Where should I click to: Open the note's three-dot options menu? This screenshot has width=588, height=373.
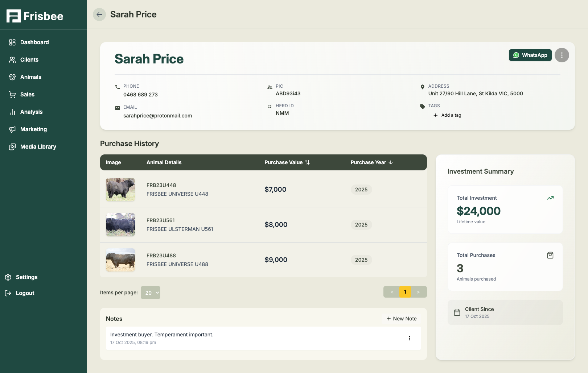pyautogui.click(x=409, y=338)
